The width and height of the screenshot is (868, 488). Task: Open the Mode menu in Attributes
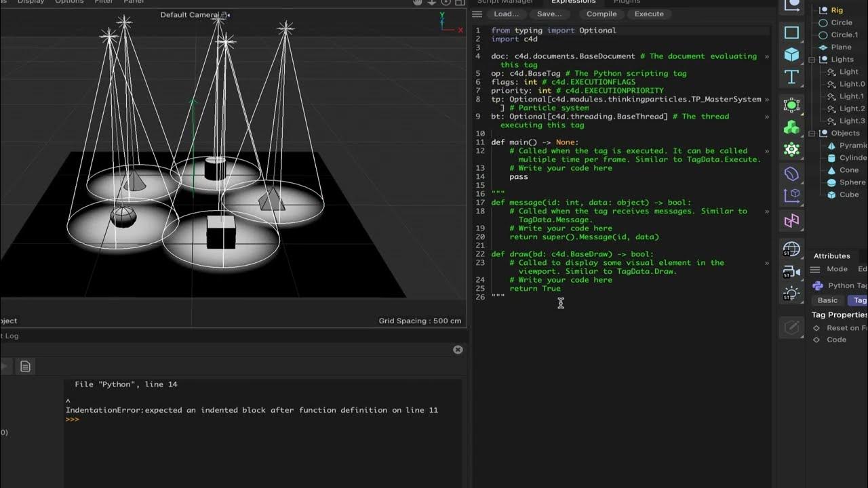click(x=837, y=269)
